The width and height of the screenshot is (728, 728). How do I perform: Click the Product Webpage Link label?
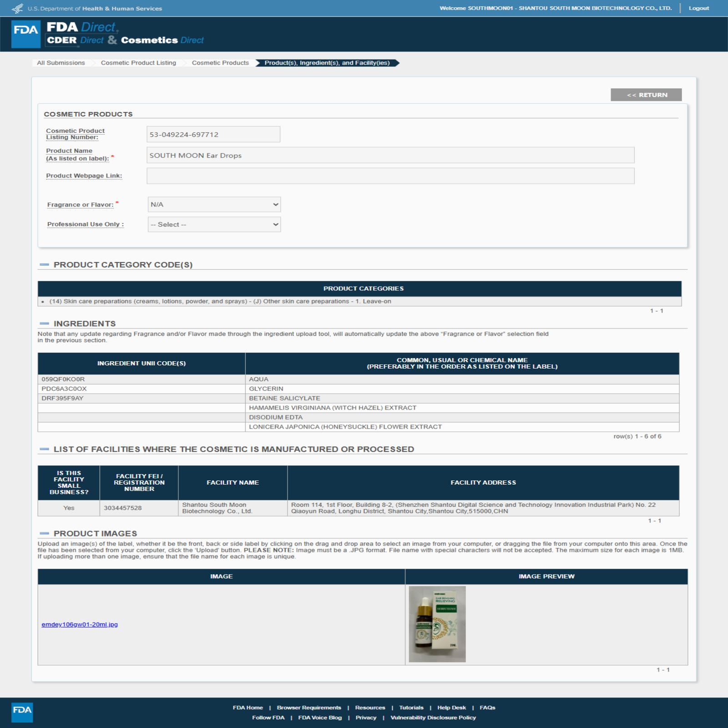pos(84,176)
